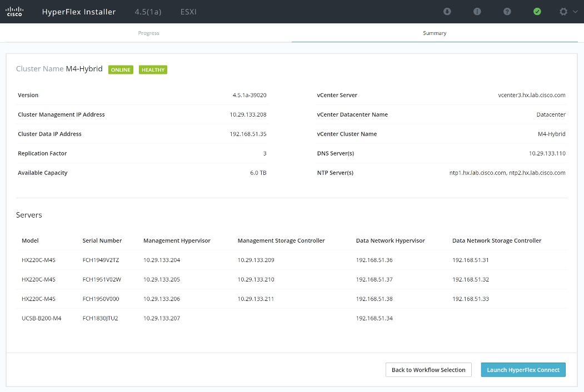Click the HEALTHY status badge
This screenshot has width=584, height=392.
(153, 69)
